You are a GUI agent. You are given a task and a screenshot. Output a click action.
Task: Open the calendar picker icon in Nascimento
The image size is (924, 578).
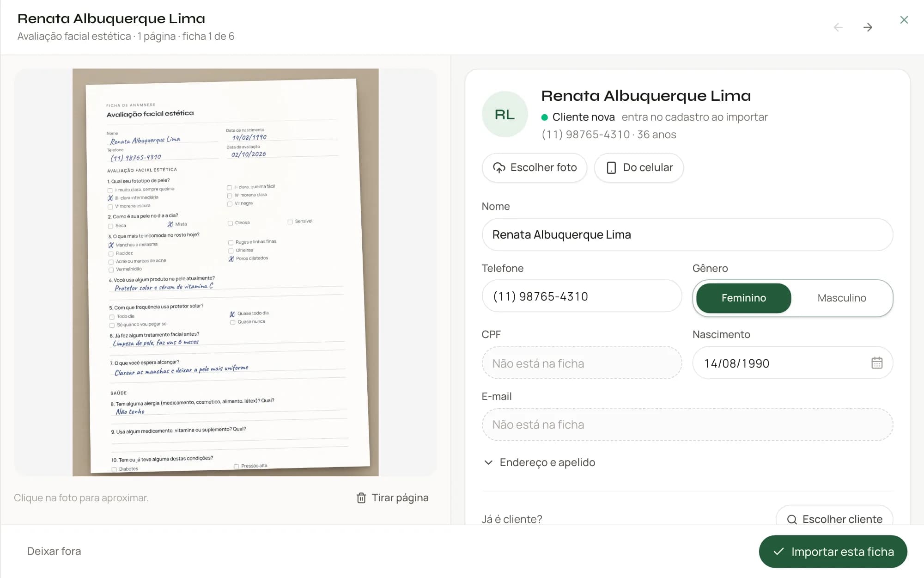point(877,363)
